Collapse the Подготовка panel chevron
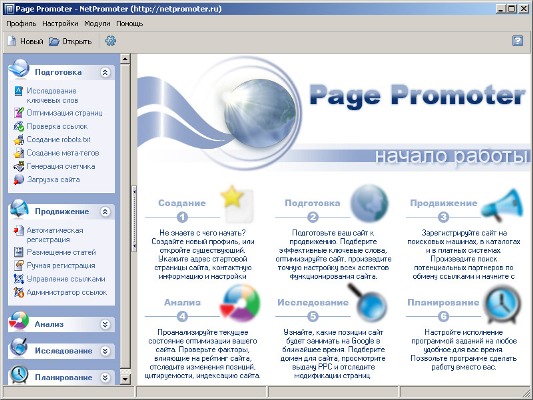The width and height of the screenshot is (533, 400). (x=105, y=72)
